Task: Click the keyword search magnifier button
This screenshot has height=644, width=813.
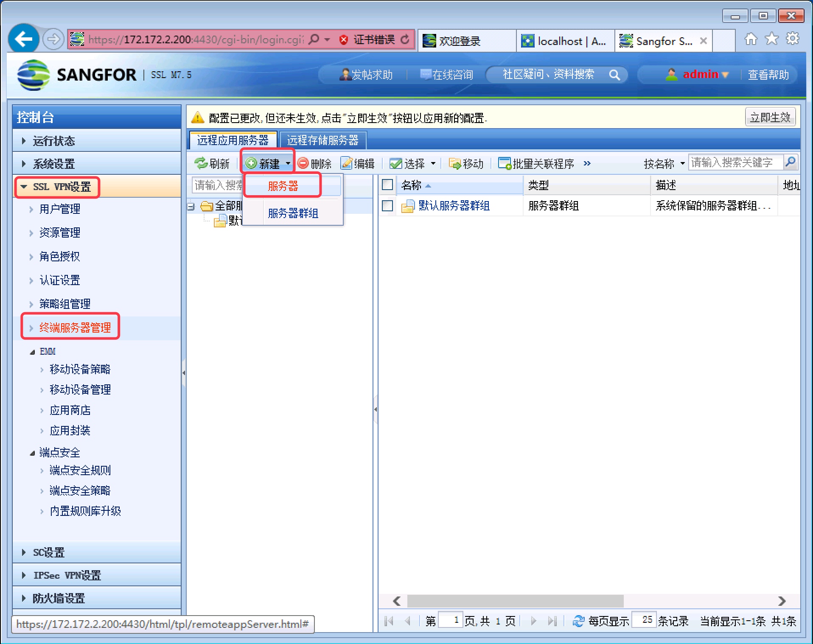Action: click(x=790, y=162)
